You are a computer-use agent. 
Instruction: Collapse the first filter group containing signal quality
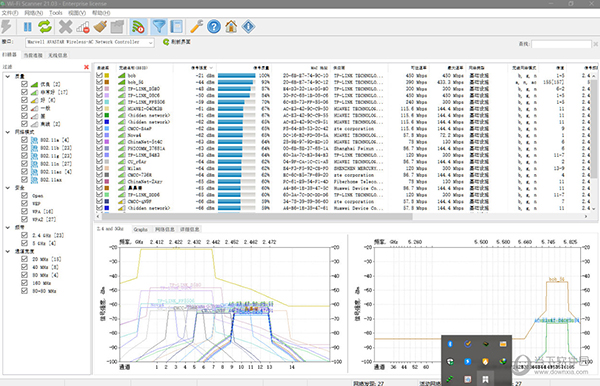pyautogui.click(x=8, y=77)
